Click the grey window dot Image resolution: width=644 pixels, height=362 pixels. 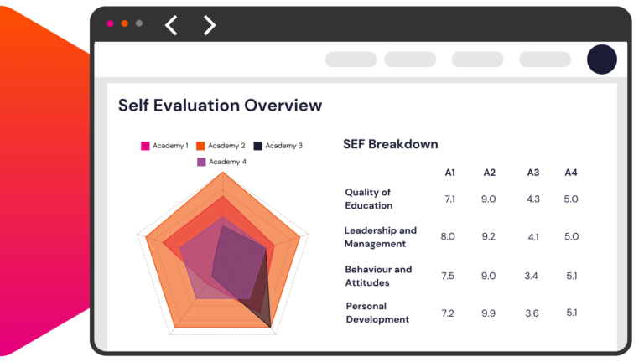tap(139, 23)
